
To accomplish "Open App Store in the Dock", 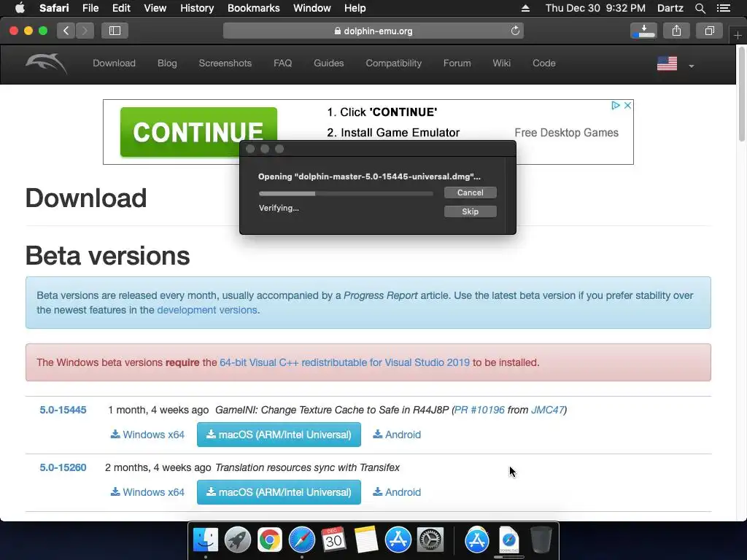I will [398, 540].
